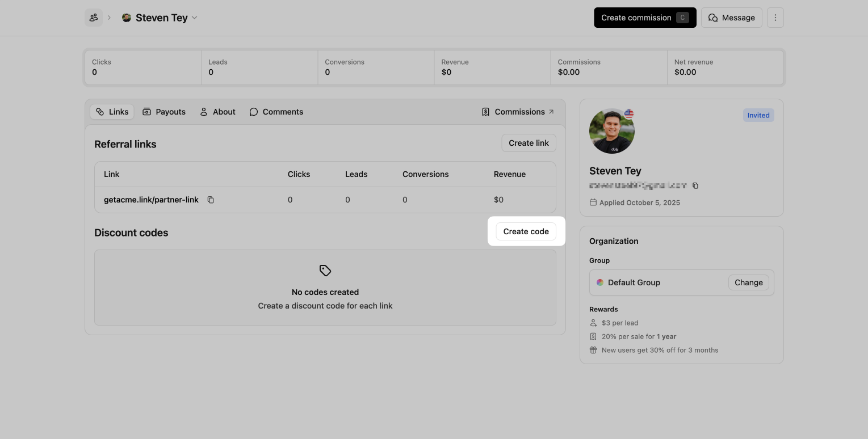The image size is (868, 439).
Task: Click the partners icon in the breadcrumb
Action: coord(94,18)
